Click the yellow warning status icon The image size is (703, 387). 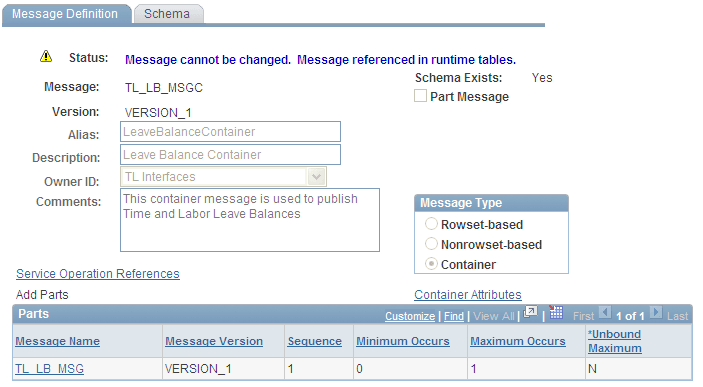pos(46,57)
